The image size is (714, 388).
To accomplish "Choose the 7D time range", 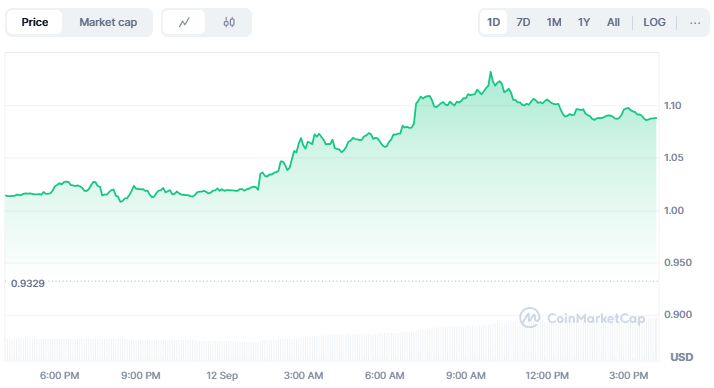I will [x=523, y=22].
